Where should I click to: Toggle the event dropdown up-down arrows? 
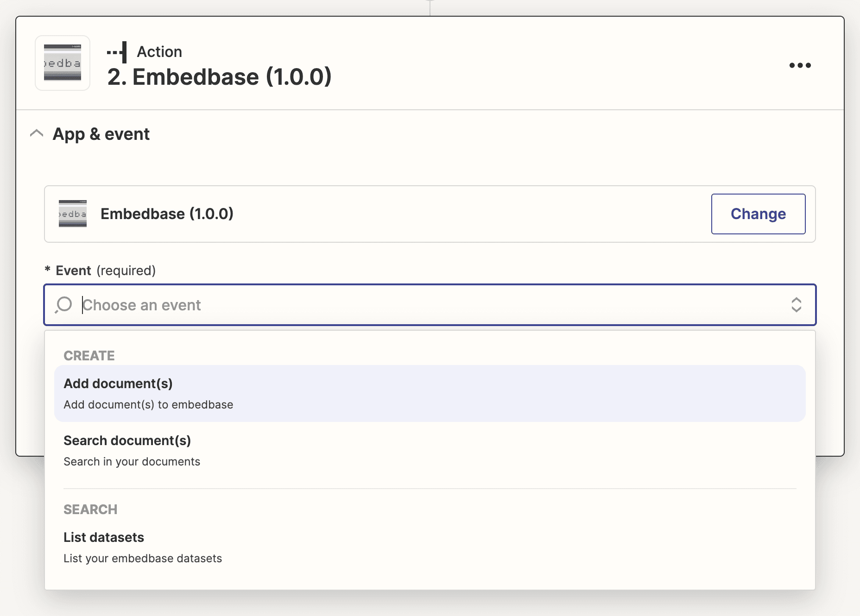click(x=796, y=305)
